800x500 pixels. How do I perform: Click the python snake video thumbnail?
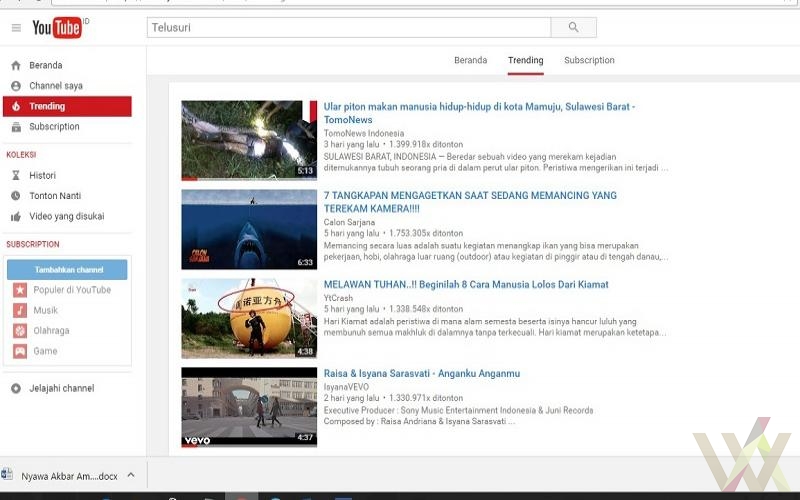[249, 140]
